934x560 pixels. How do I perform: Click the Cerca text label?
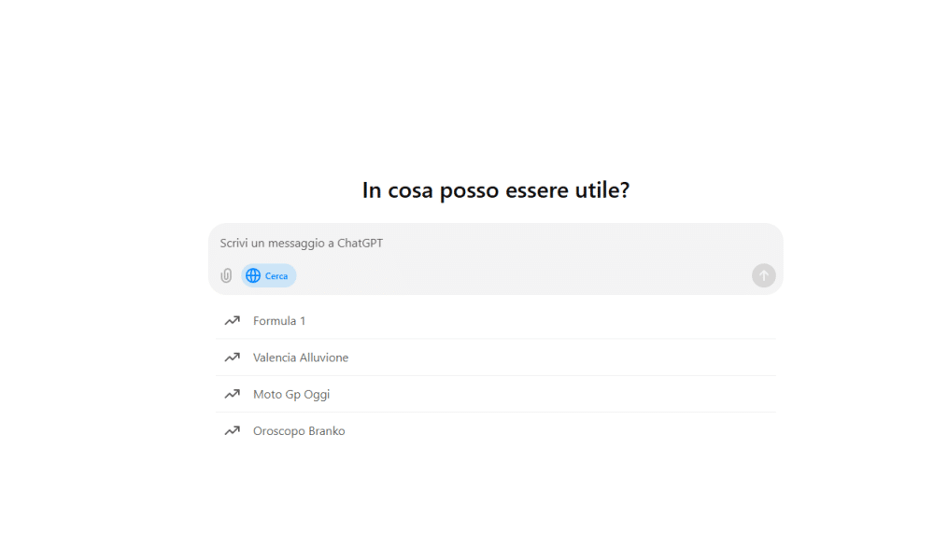(276, 276)
